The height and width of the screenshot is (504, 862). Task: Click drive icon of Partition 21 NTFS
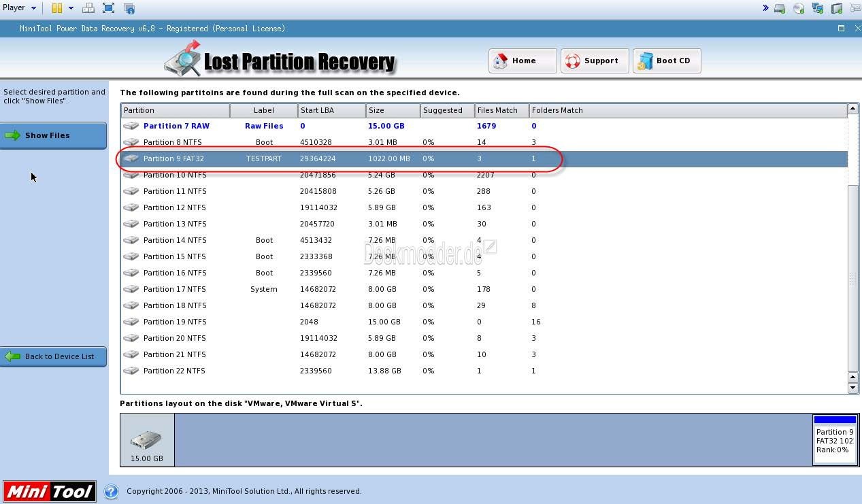(x=131, y=354)
